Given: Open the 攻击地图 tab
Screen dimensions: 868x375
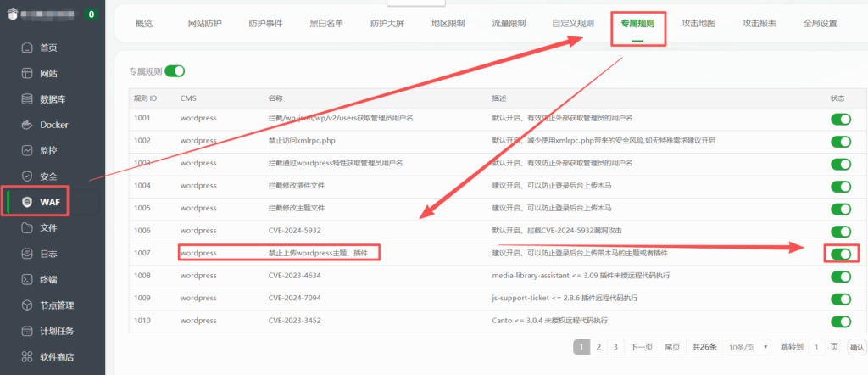Looking at the screenshot, I should [698, 23].
